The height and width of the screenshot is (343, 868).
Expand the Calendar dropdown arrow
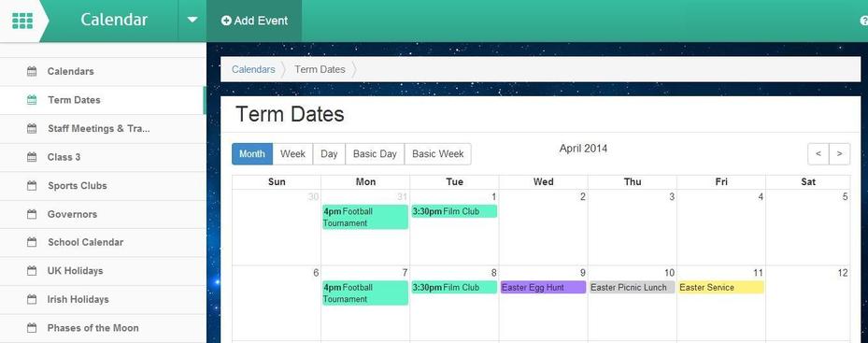[192, 21]
